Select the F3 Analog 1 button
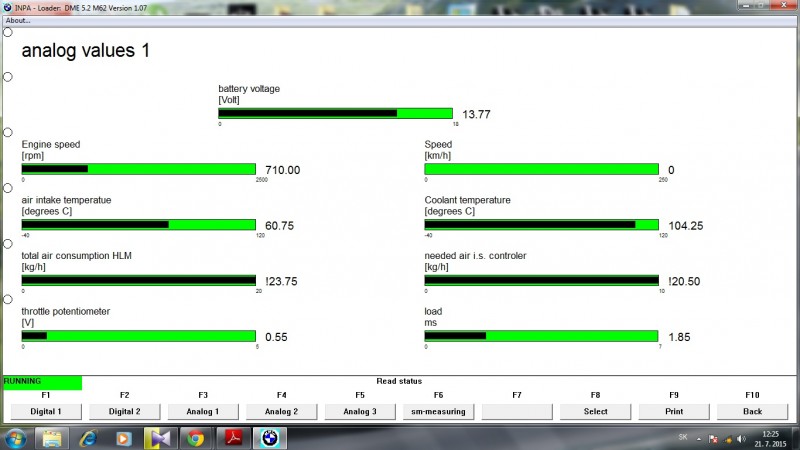The image size is (800, 450). [x=203, y=411]
